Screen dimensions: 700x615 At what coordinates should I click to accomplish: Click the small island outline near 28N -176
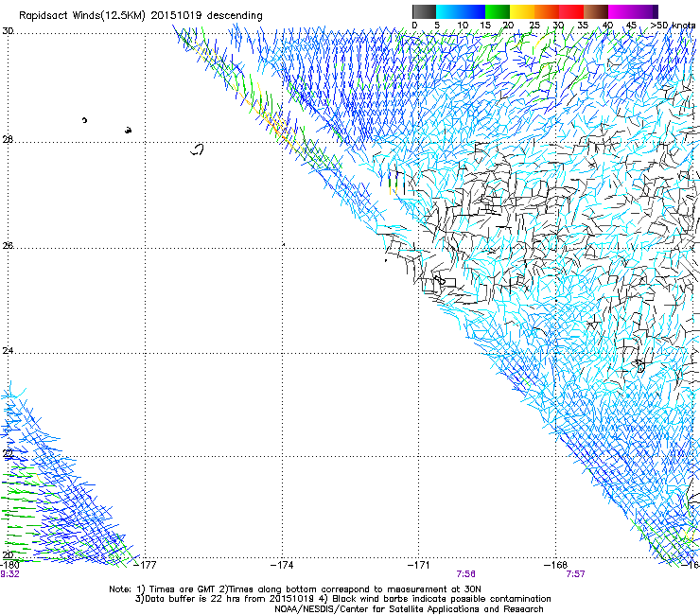click(x=197, y=149)
